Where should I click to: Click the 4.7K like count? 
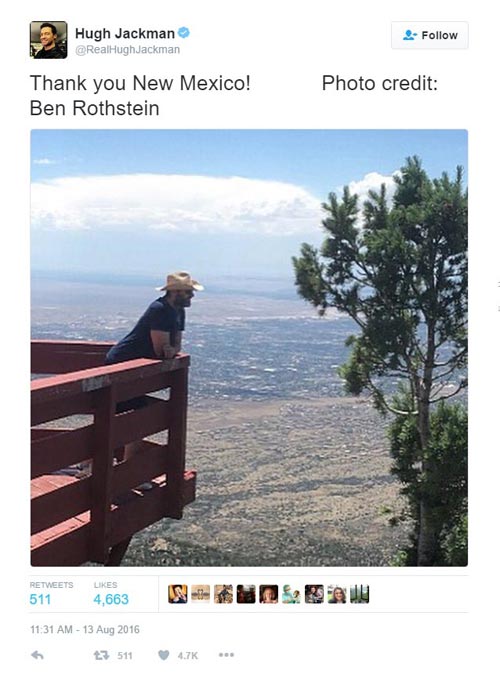click(x=188, y=655)
